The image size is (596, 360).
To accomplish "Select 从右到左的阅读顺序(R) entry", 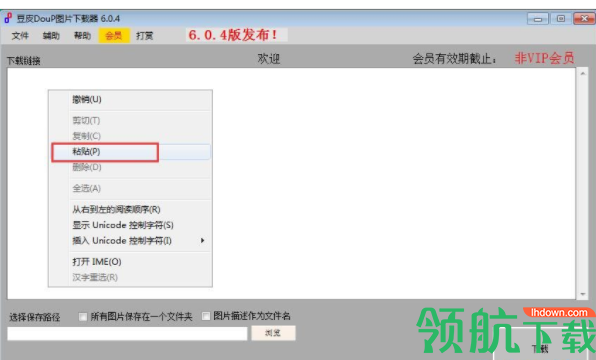I will [130, 209].
